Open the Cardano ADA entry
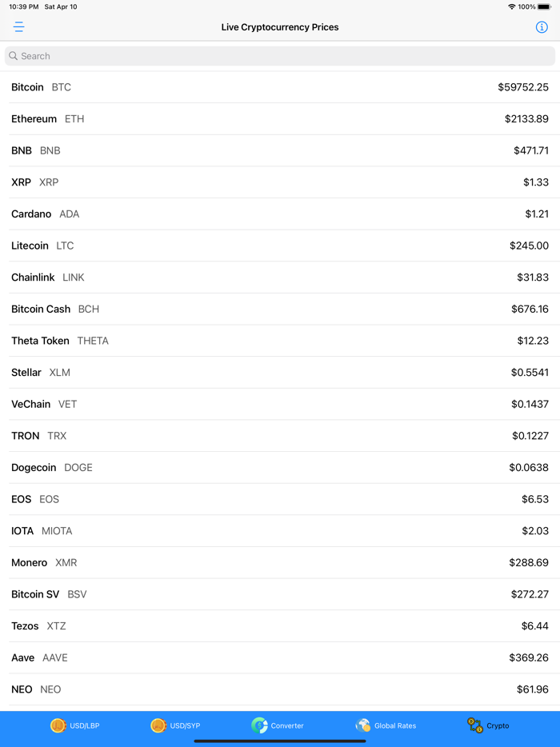Screen dimensions: 560x747 pos(280,214)
